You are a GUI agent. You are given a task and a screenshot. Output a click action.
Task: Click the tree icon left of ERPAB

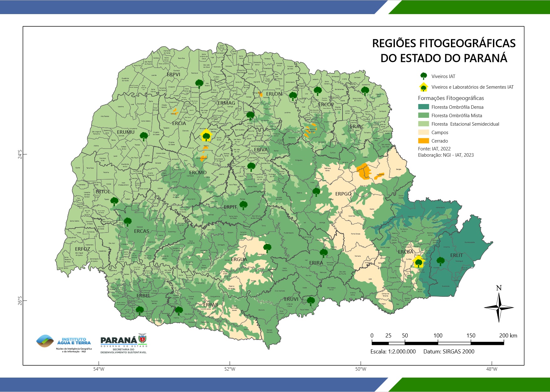point(179,311)
